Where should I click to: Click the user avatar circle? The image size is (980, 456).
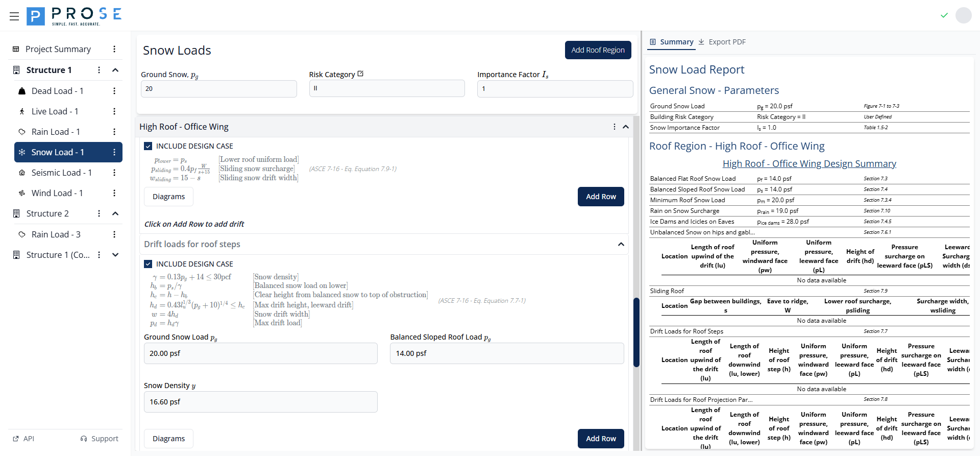point(963,15)
